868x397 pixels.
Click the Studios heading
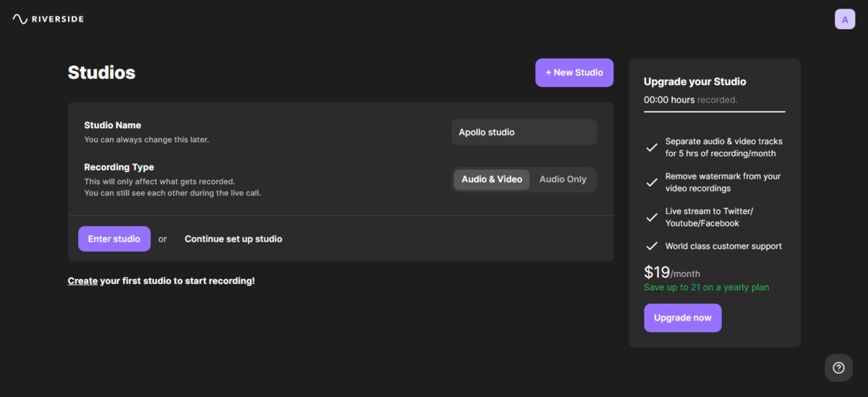[x=101, y=72]
